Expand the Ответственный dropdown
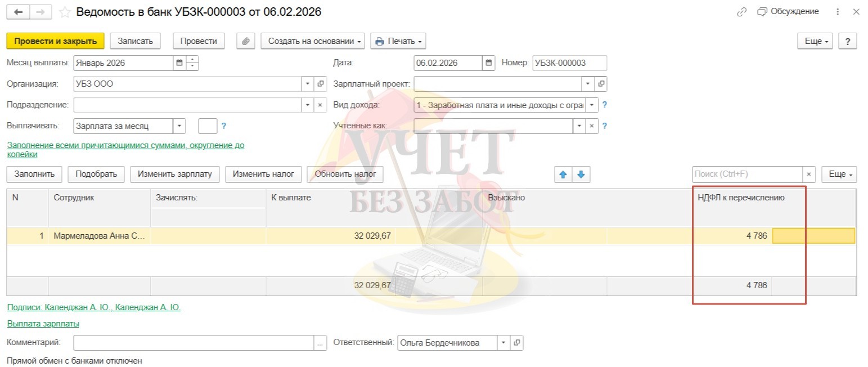 (x=503, y=342)
